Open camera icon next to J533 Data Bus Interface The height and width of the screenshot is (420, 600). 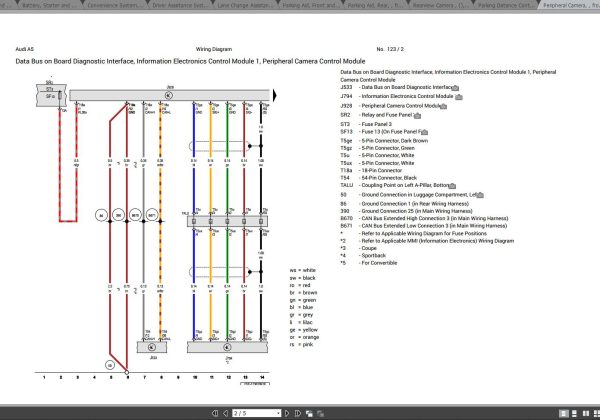(x=455, y=88)
